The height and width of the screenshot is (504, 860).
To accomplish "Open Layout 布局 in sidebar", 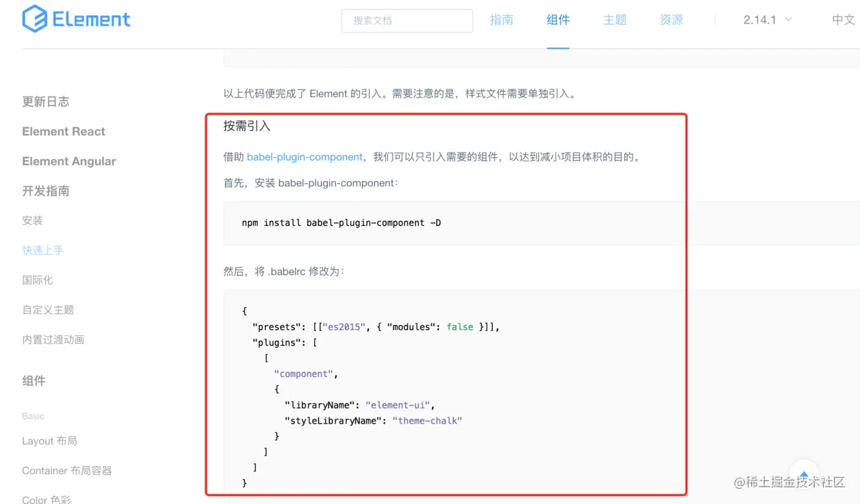I will point(49,441).
